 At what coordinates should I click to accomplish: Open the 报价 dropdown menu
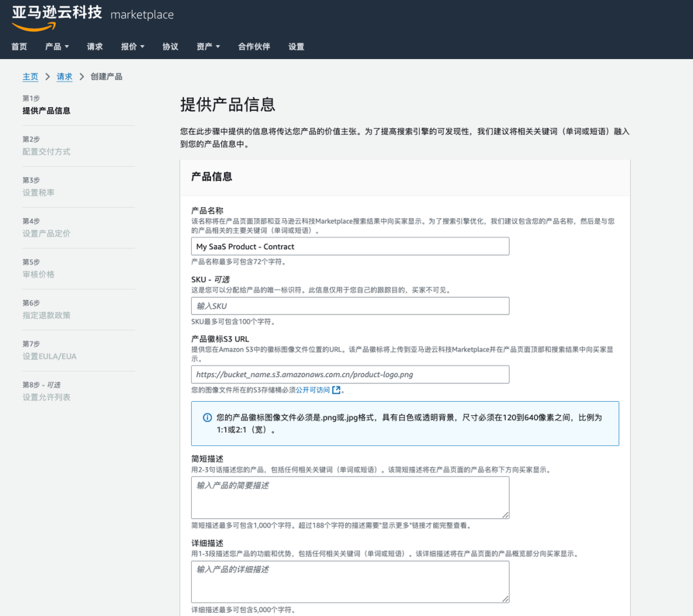[132, 46]
